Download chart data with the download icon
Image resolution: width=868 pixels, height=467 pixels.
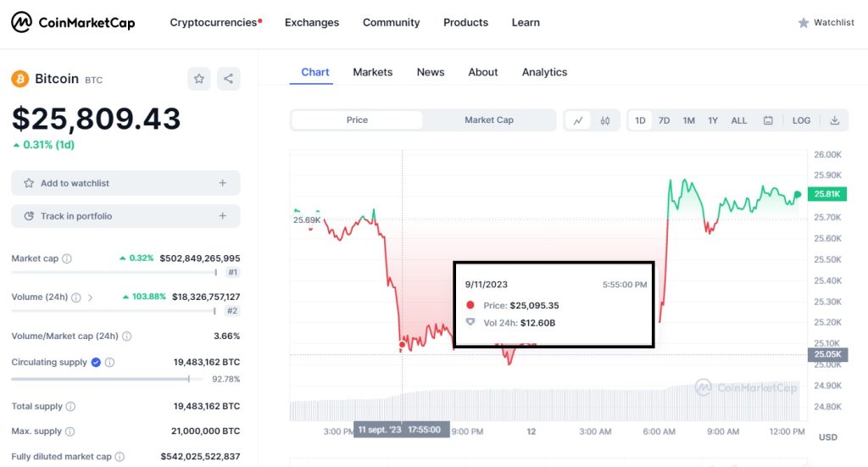835,120
